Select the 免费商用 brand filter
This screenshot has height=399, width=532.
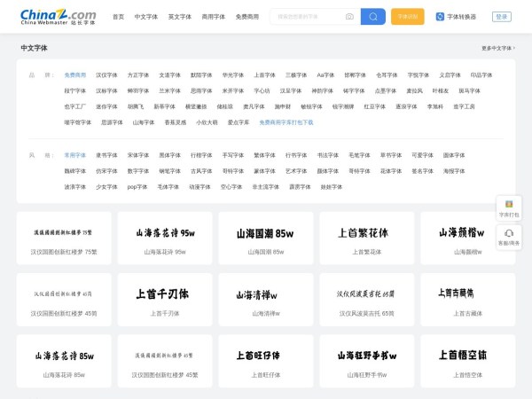click(x=75, y=75)
